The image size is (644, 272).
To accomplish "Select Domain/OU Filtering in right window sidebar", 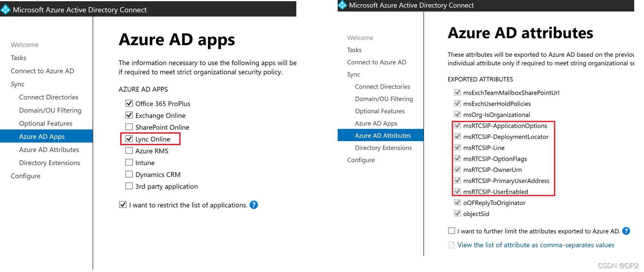I will pos(384,99).
